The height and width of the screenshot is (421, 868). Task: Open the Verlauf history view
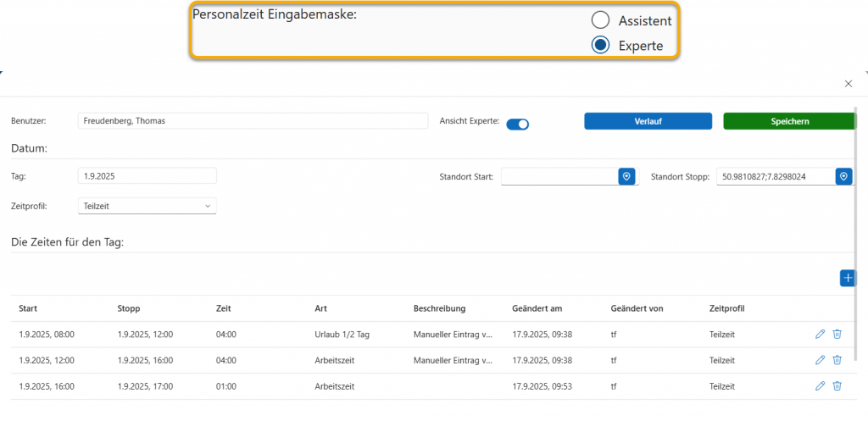coord(648,121)
